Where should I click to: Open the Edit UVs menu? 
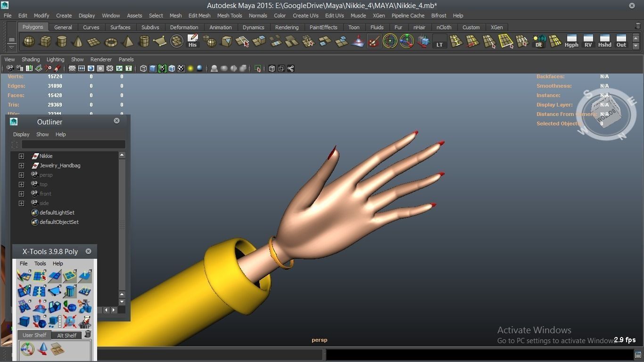point(334,16)
